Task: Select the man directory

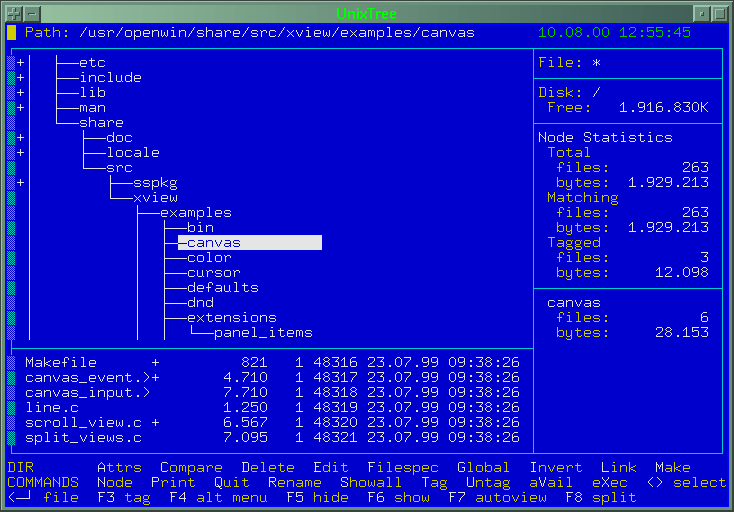Action: [x=92, y=107]
